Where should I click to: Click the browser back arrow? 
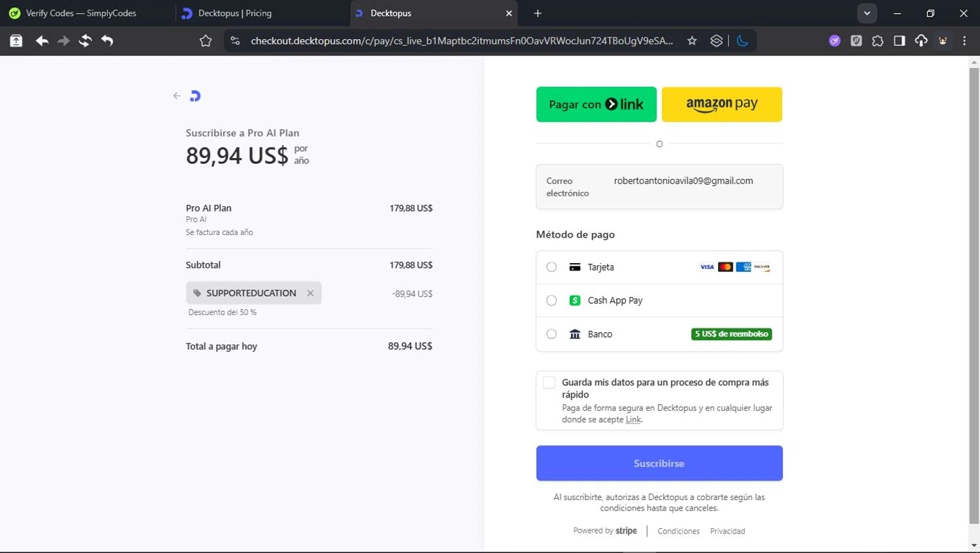pyautogui.click(x=42, y=41)
